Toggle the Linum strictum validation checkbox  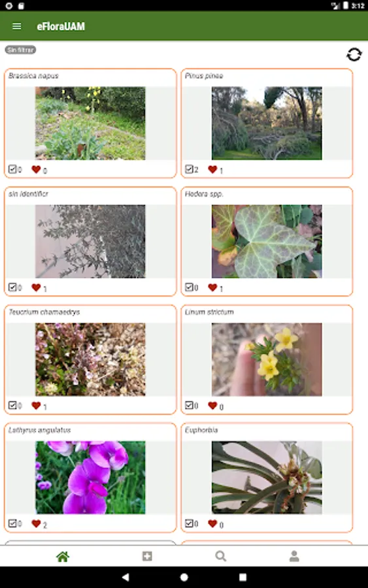(x=189, y=405)
